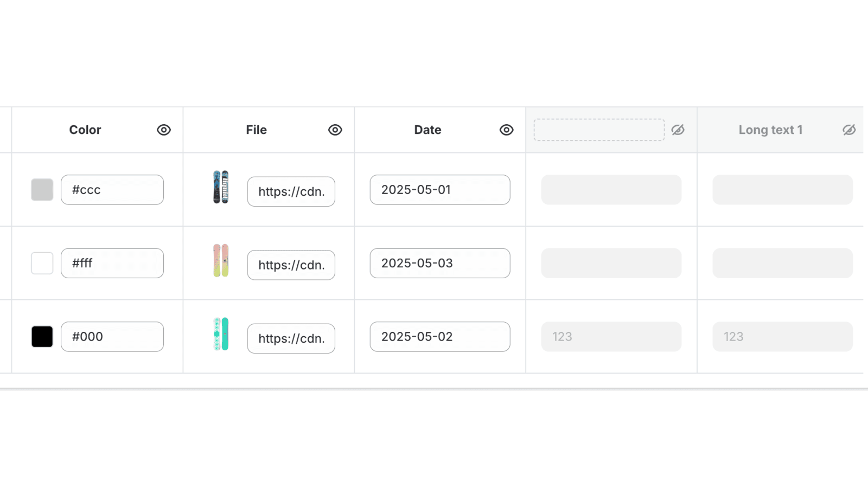Toggle visibility eye on File column
The width and height of the screenshot is (868, 488).
pos(335,130)
